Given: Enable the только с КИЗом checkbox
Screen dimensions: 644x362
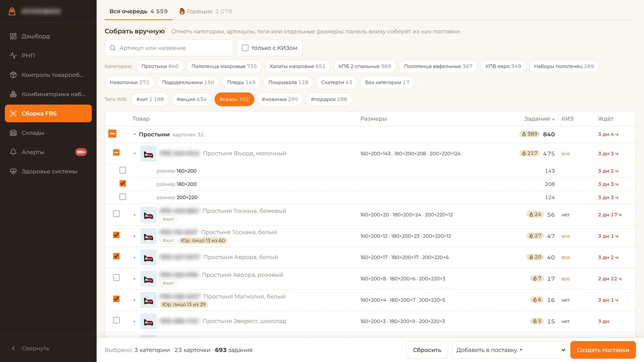Looking at the screenshot, I should pos(245,48).
